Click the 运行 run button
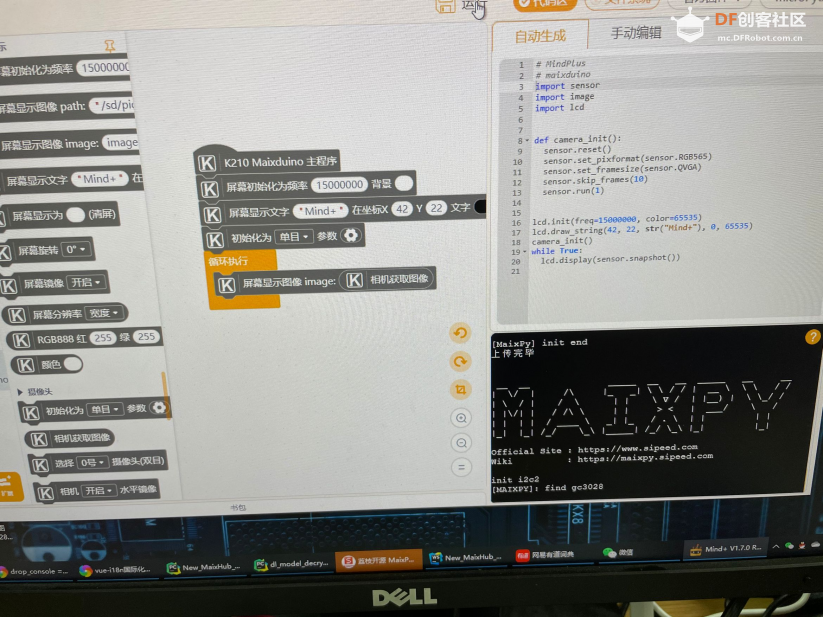823x617 pixels. [474, 5]
